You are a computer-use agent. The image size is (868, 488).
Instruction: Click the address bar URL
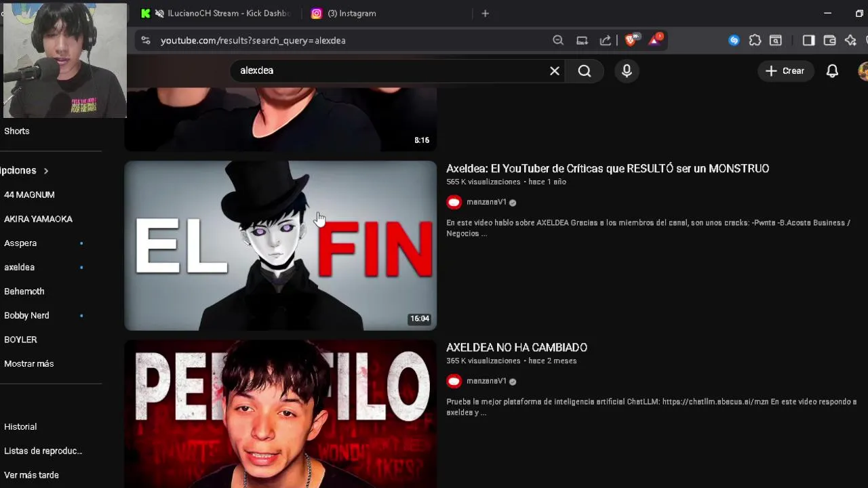(x=253, y=41)
